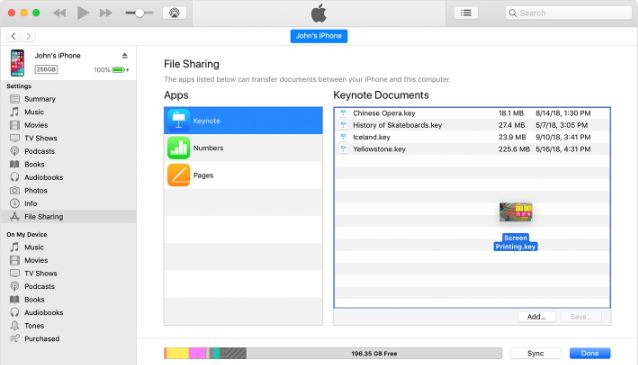
Task: Select Chinese Opera.key document
Action: 472,113
